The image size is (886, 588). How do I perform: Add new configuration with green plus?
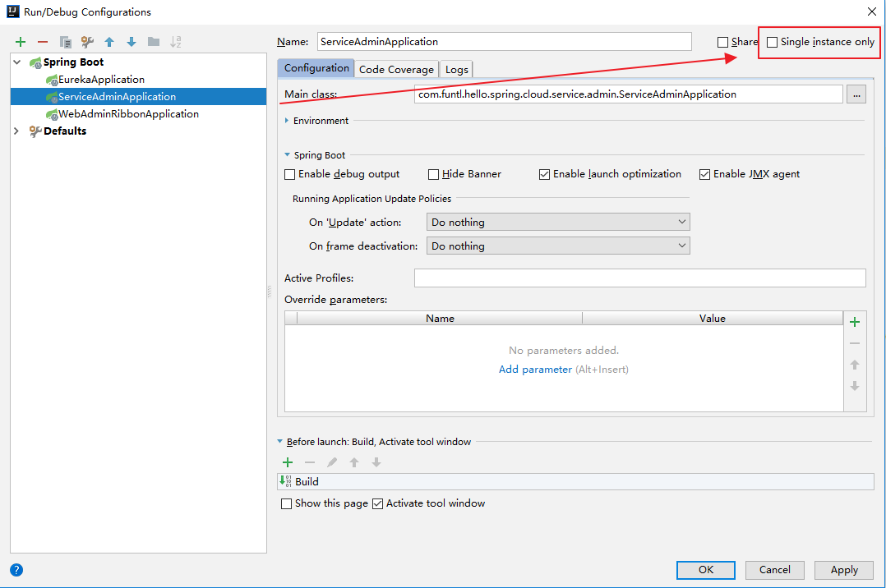(x=21, y=42)
